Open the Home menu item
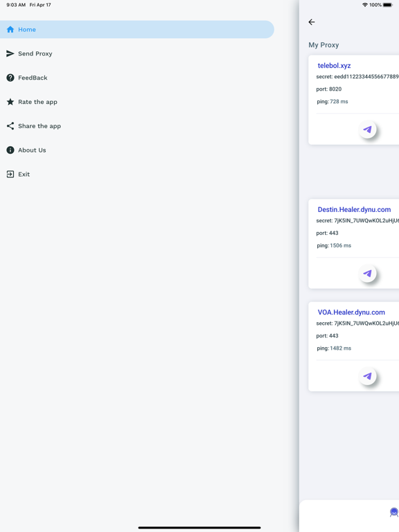The image size is (399, 532). click(x=136, y=30)
